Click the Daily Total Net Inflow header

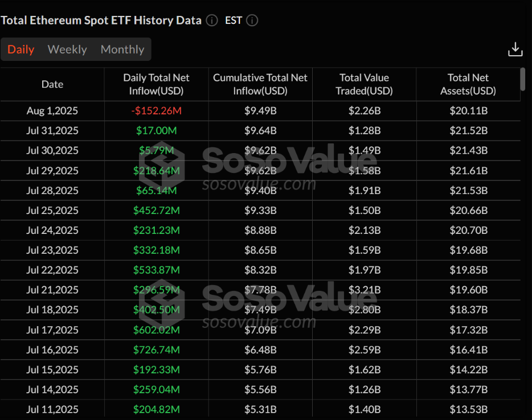tap(156, 84)
